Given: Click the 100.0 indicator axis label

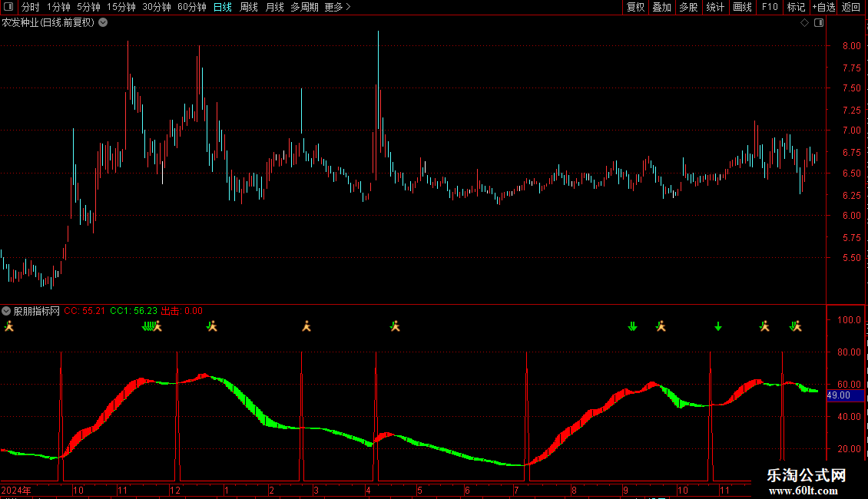Looking at the screenshot, I should (849, 320).
